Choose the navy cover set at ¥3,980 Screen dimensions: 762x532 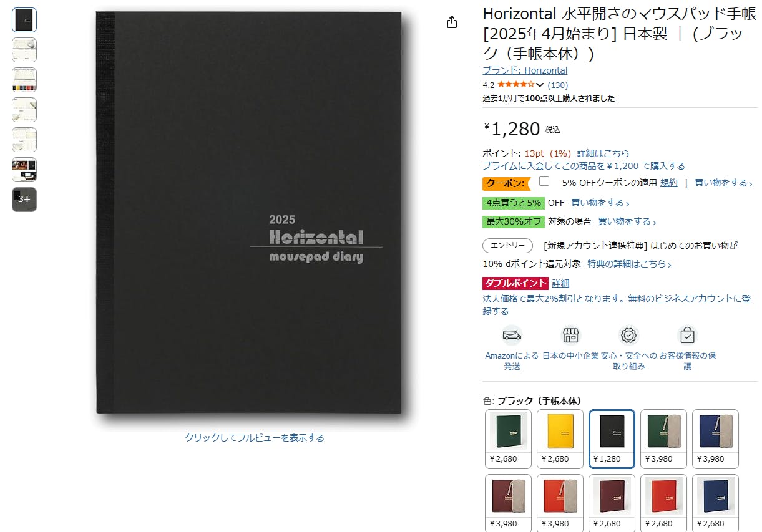point(715,439)
